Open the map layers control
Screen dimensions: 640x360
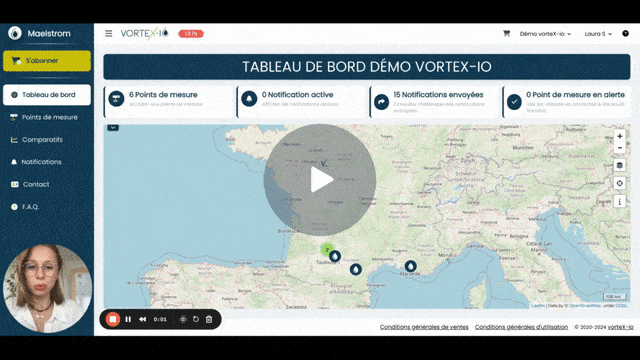(x=620, y=165)
